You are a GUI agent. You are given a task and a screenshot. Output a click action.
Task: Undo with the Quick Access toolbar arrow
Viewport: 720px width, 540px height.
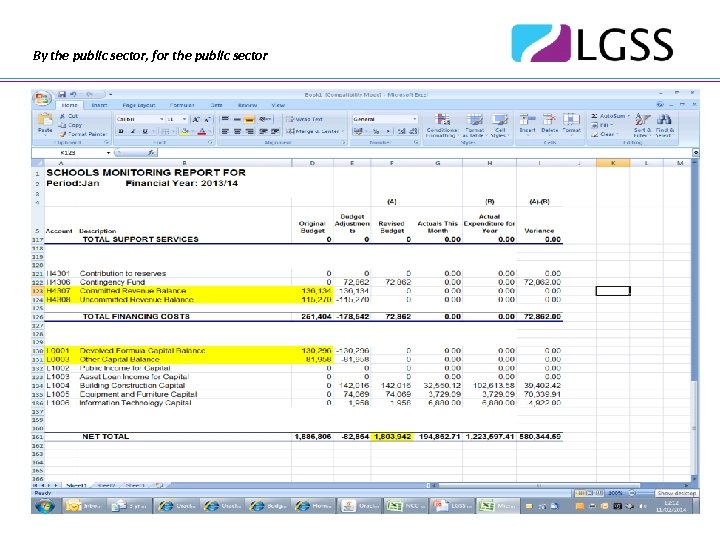point(73,94)
